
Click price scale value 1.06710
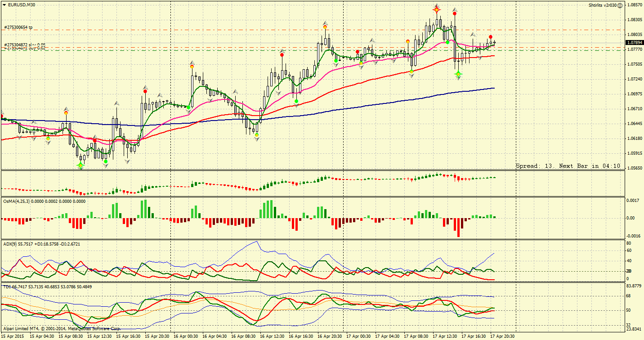tap(634, 109)
